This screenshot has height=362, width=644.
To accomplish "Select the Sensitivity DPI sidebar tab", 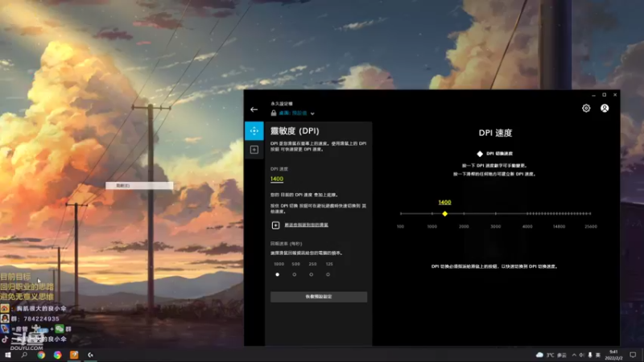I will (x=254, y=131).
